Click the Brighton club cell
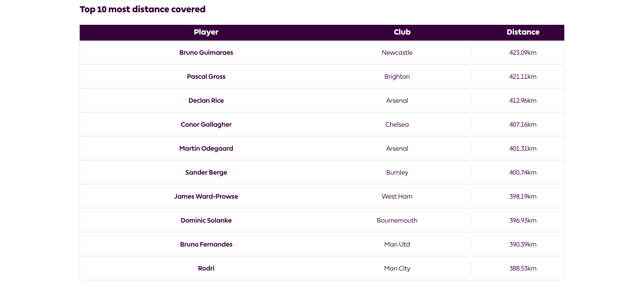 pos(397,77)
